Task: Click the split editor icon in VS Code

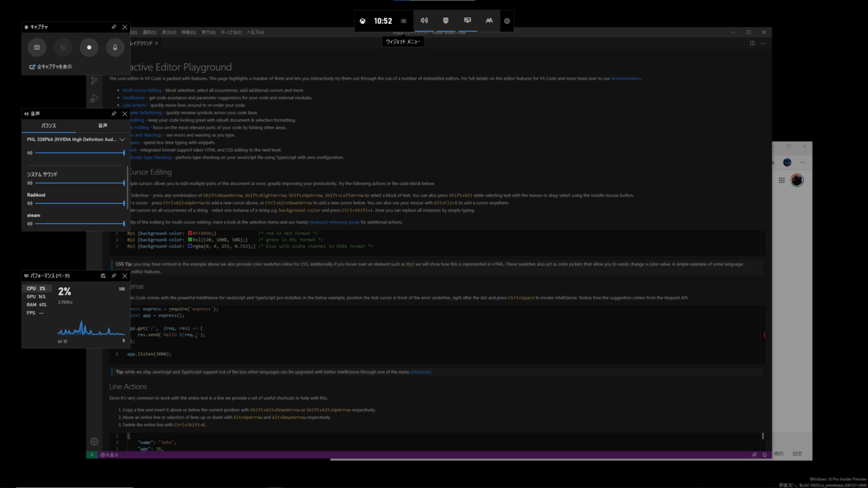Action: 752,43
